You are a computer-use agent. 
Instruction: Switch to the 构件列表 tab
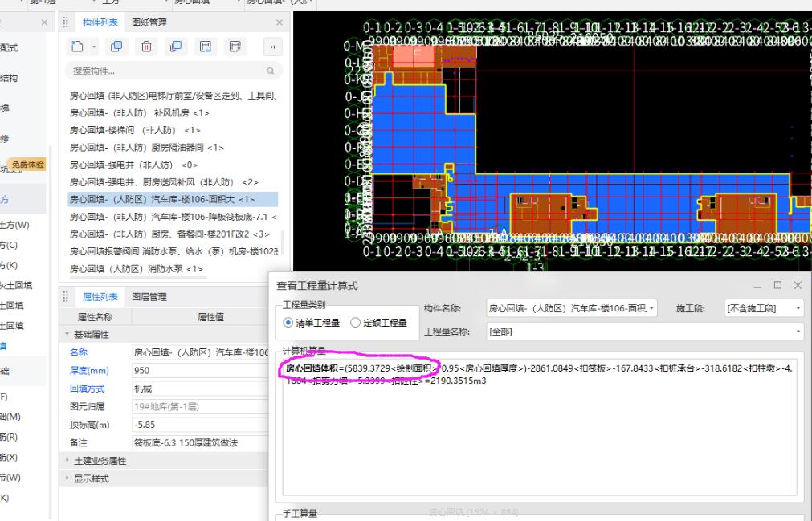[100, 22]
